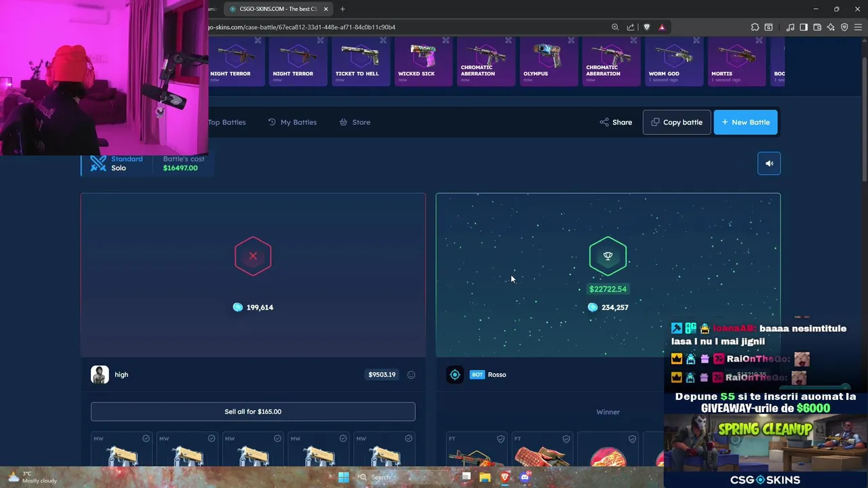Open Brave Shields lion icon
Screen dimensions: 868x488
[x=646, y=27]
